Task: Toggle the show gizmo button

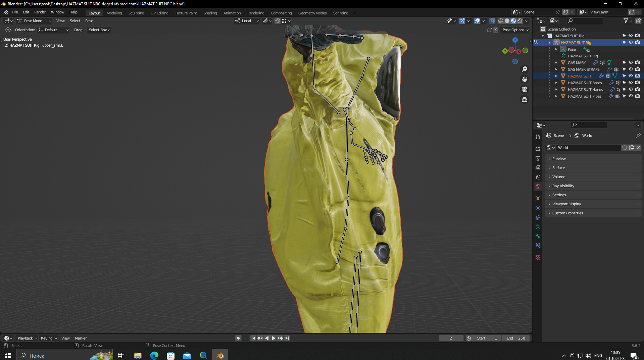Action: pos(462,21)
